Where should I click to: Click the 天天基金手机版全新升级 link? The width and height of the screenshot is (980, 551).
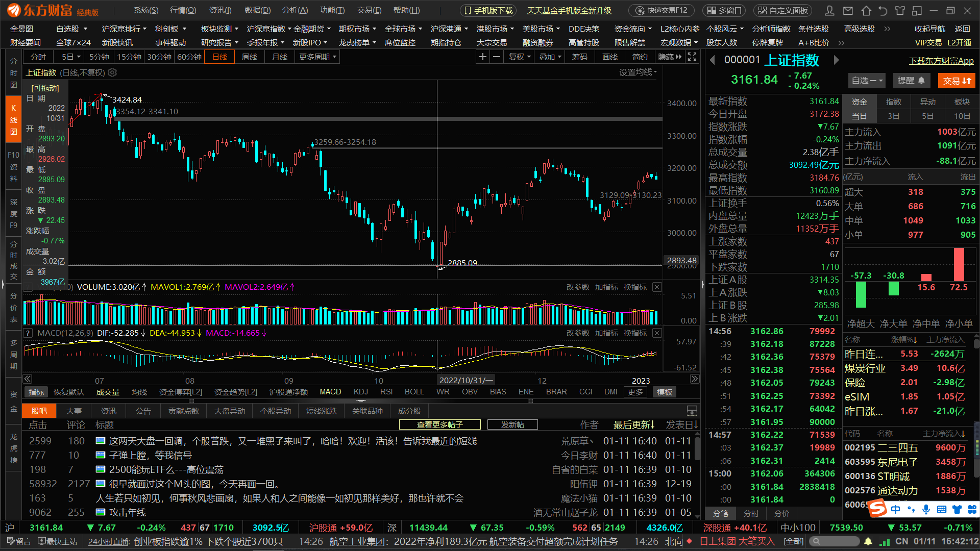tap(569, 10)
